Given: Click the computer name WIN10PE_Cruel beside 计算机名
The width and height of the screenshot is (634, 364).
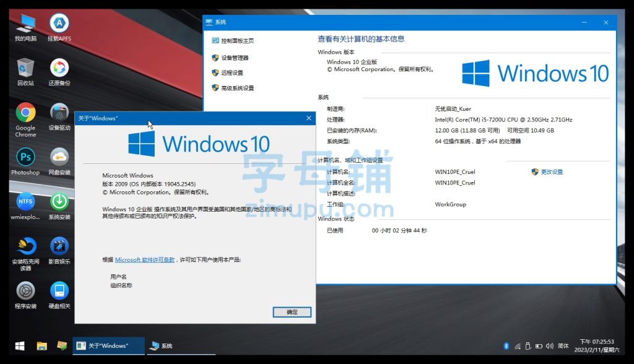Looking at the screenshot, I should tap(455, 172).
